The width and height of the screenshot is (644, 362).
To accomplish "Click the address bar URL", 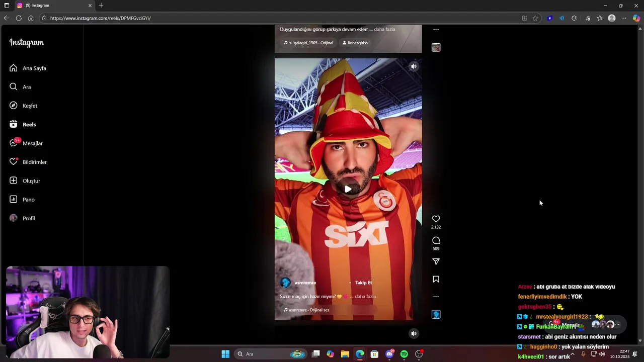I will [x=101, y=18].
